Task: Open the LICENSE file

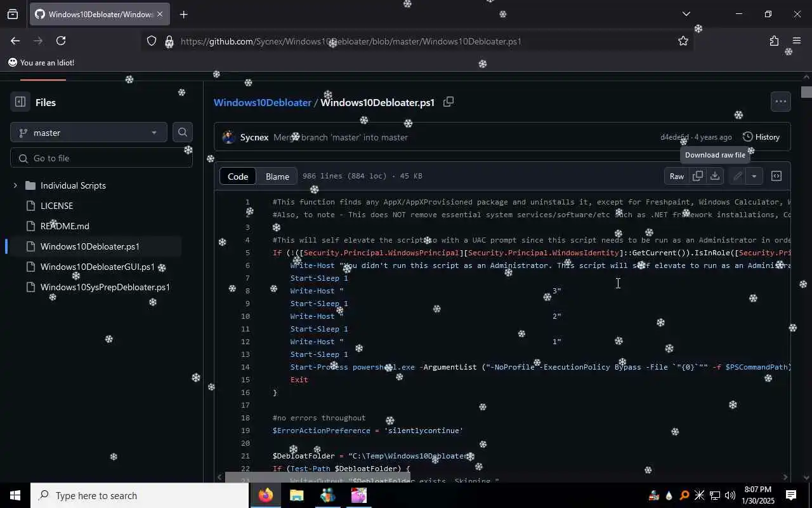Action: tap(56, 206)
